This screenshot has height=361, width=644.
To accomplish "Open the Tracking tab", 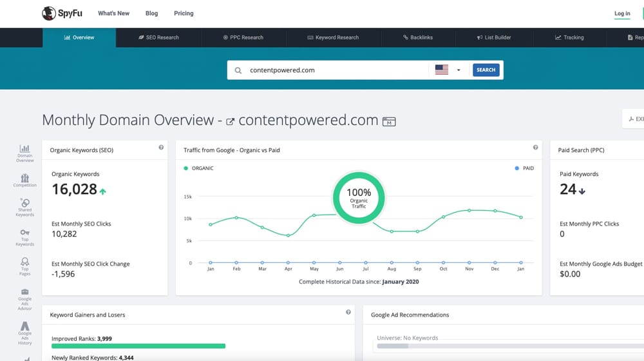I will pyautogui.click(x=569, y=37).
